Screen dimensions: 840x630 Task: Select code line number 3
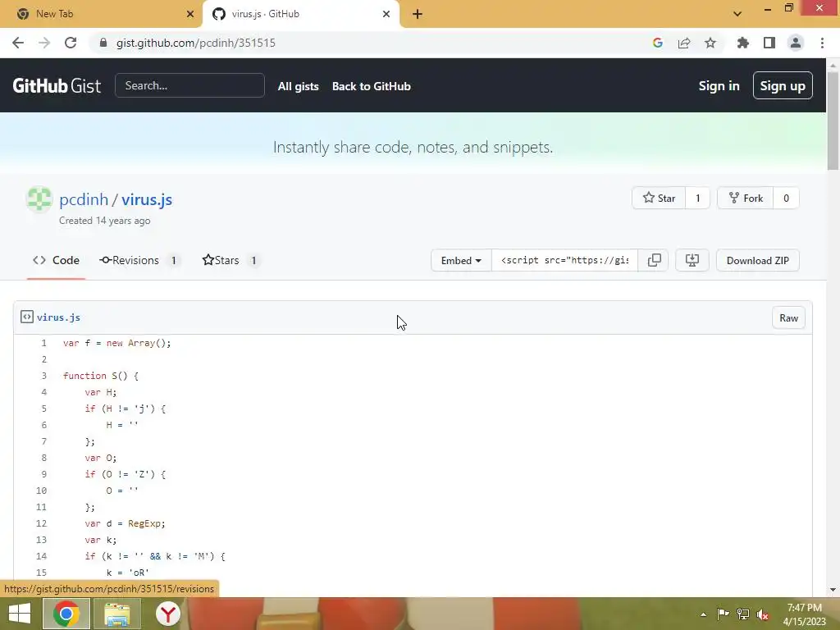click(44, 376)
